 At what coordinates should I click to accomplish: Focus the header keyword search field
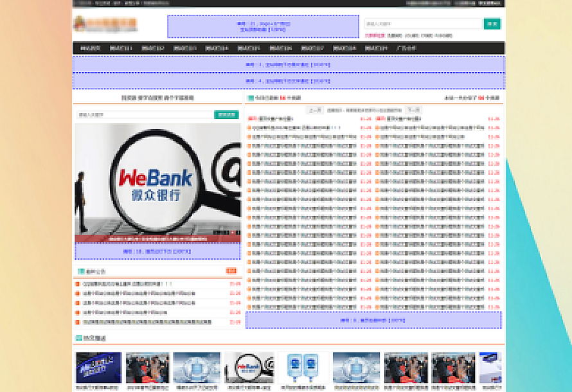click(423, 24)
